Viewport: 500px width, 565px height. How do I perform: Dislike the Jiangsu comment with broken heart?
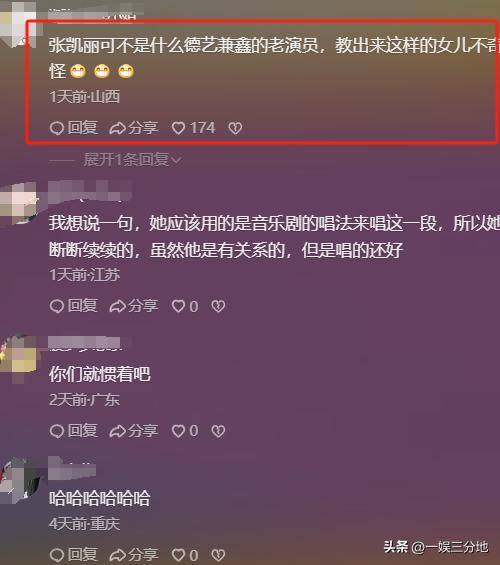[218, 306]
